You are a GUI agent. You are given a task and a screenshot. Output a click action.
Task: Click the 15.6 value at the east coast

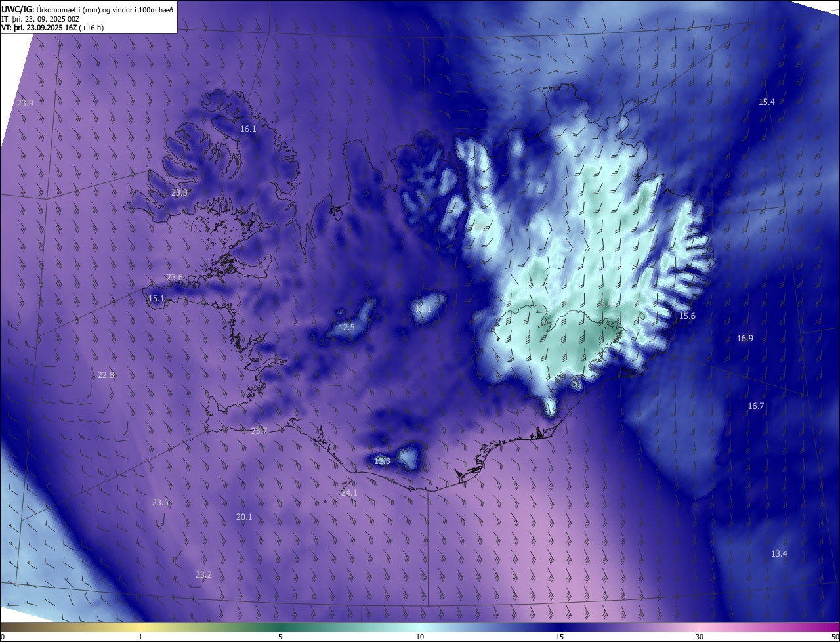[x=687, y=316]
